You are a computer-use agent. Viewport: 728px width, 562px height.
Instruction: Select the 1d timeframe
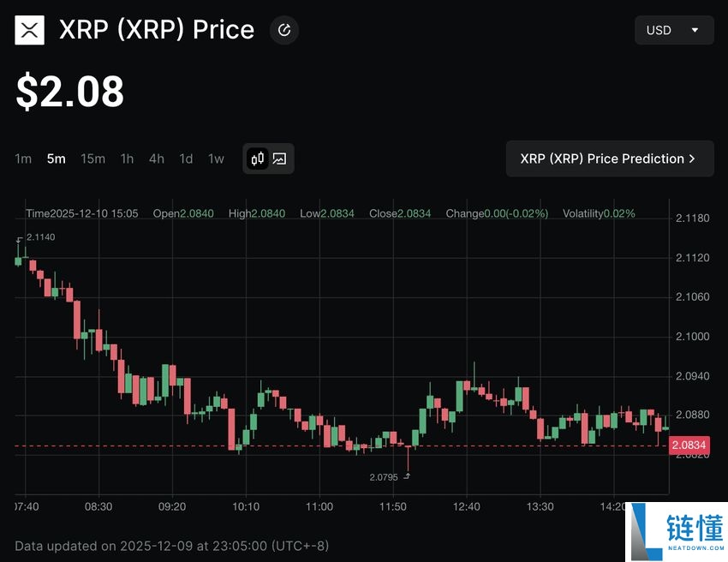tap(185, 158)
